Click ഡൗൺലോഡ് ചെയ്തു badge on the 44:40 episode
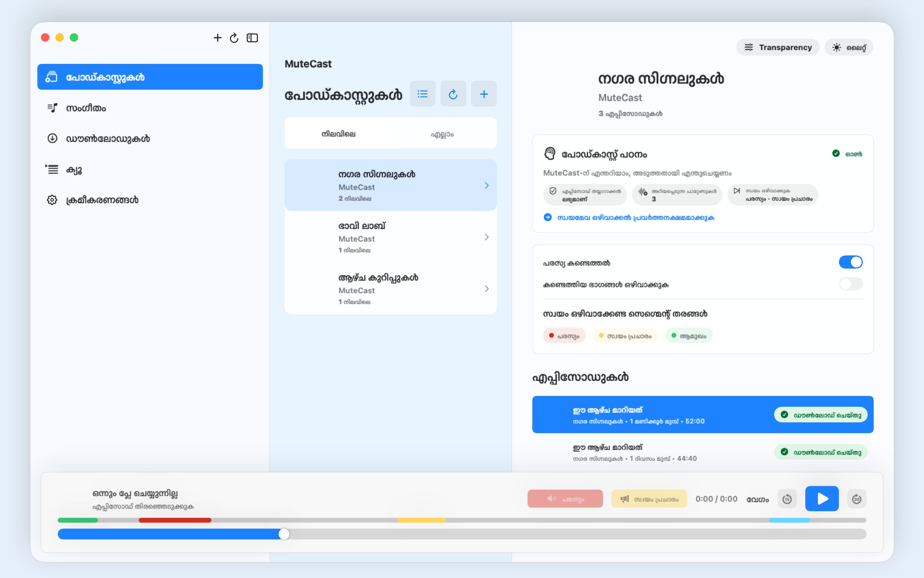Screen dimensions: 924x578 pyautogui.click(x=820, y=452)
